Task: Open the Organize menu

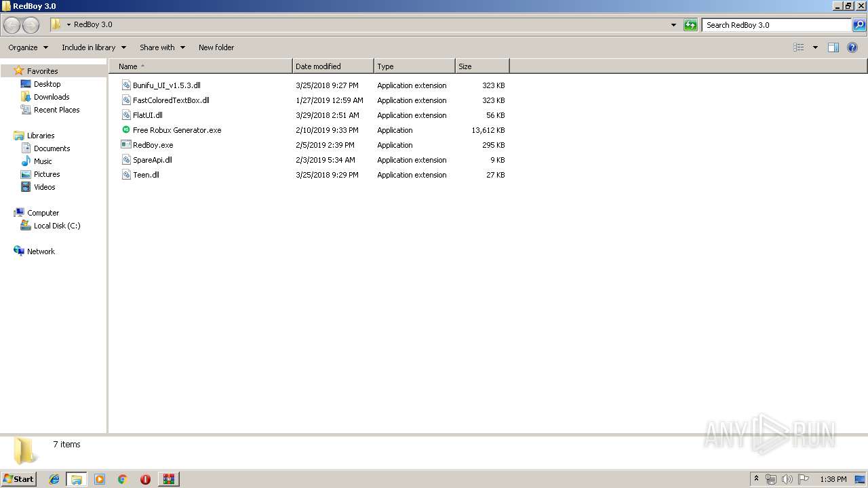Action: [x=28, y=47]
